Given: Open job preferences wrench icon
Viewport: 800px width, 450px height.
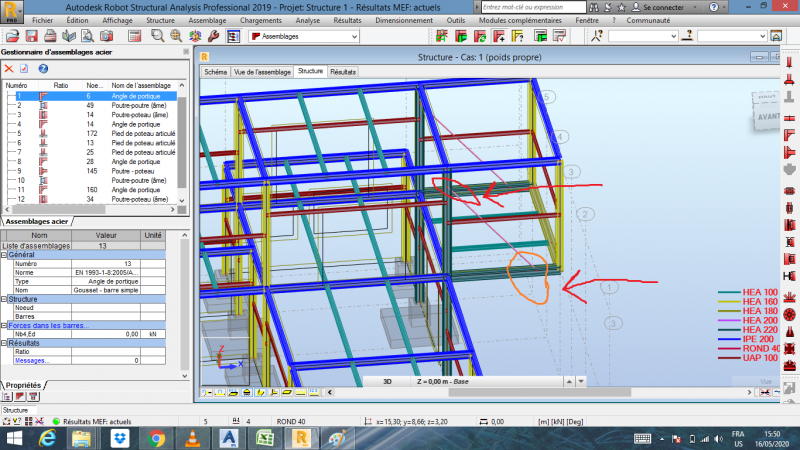Looking at the screenshot, I should (x=214, y=36).
